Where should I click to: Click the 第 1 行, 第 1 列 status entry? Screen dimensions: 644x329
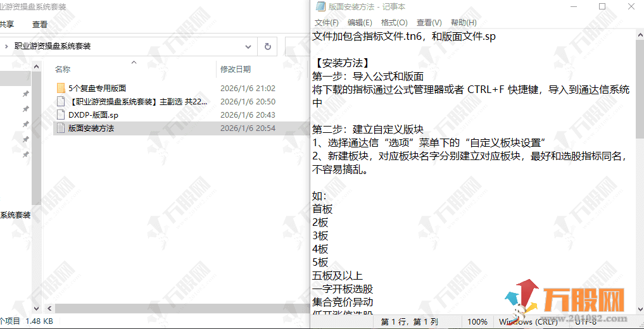point(410,321)
